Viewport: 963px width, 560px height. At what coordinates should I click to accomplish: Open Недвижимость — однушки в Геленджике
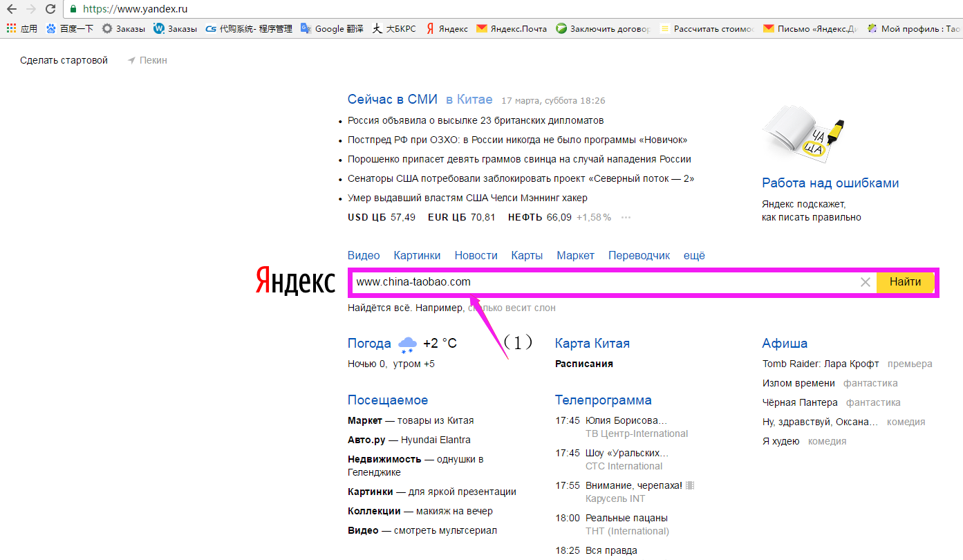point(415,466)
